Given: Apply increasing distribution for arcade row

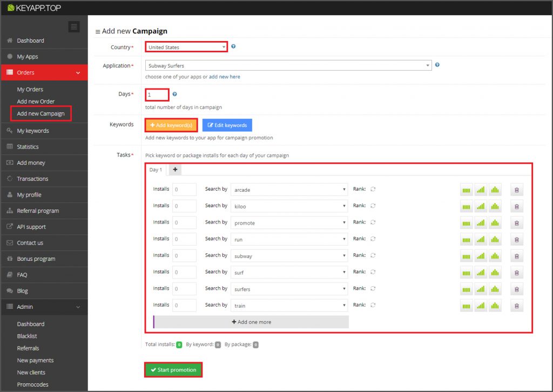Looking at the screenshot, I should tap(481, 190).
